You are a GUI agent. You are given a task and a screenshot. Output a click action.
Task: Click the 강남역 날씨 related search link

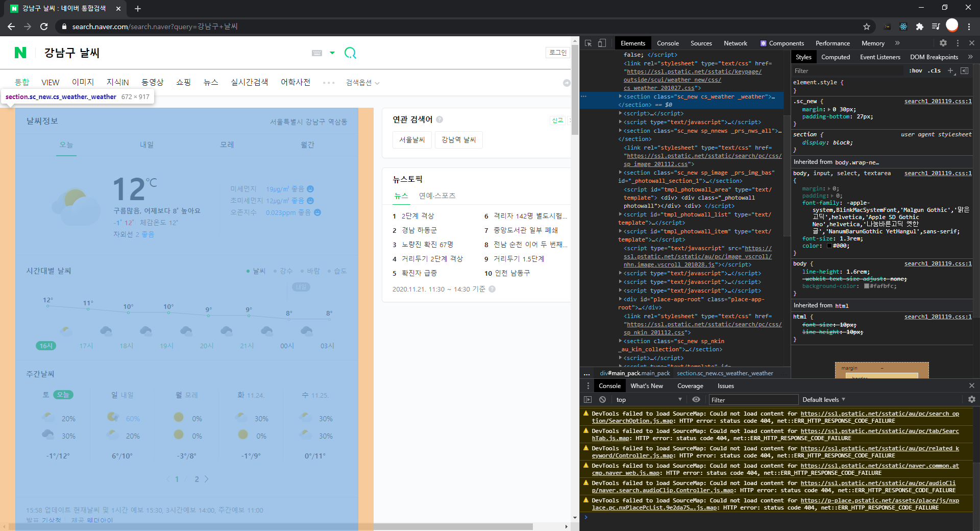click(x=458, y=140)
